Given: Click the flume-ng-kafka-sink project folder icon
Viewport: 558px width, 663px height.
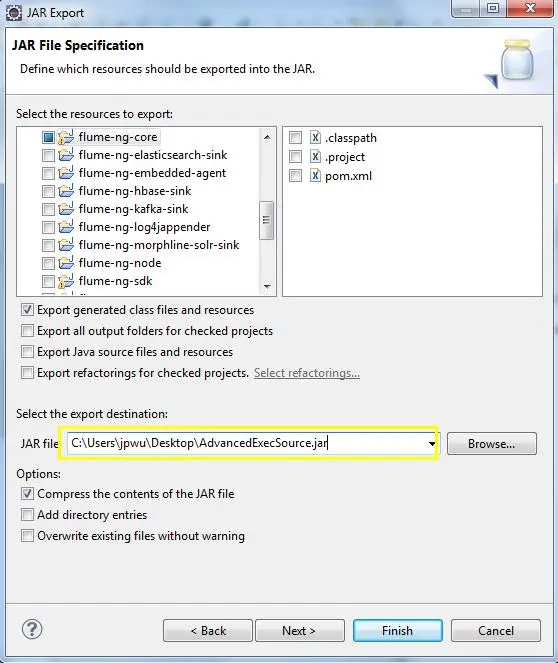Looking at the screenshot, I should [x=66, y=209].
